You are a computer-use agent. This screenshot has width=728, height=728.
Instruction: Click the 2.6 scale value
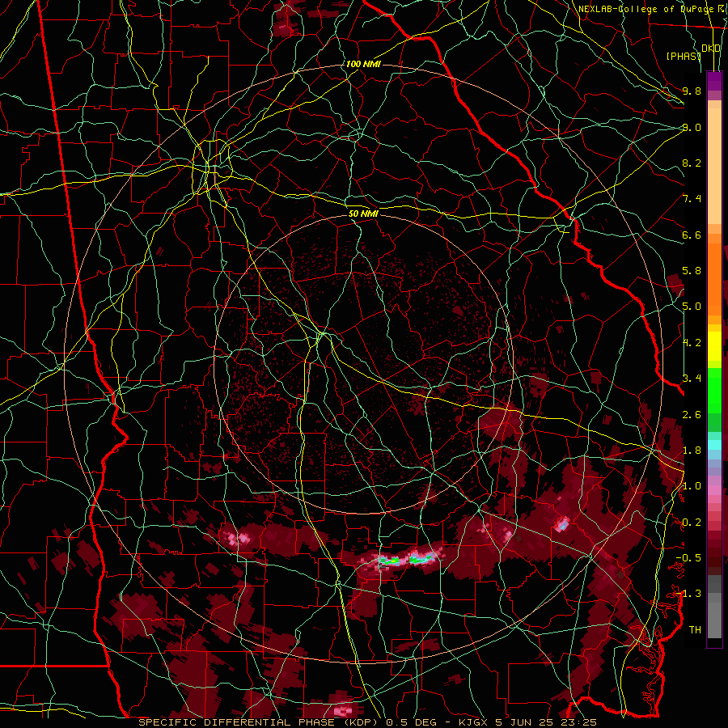point(692,414)
